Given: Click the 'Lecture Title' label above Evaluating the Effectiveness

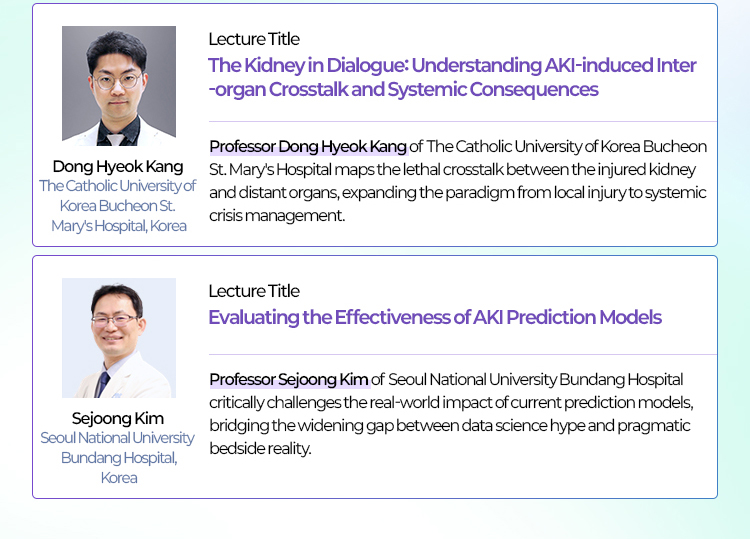Looking at the screenshot, I should [x=253, y=291].
